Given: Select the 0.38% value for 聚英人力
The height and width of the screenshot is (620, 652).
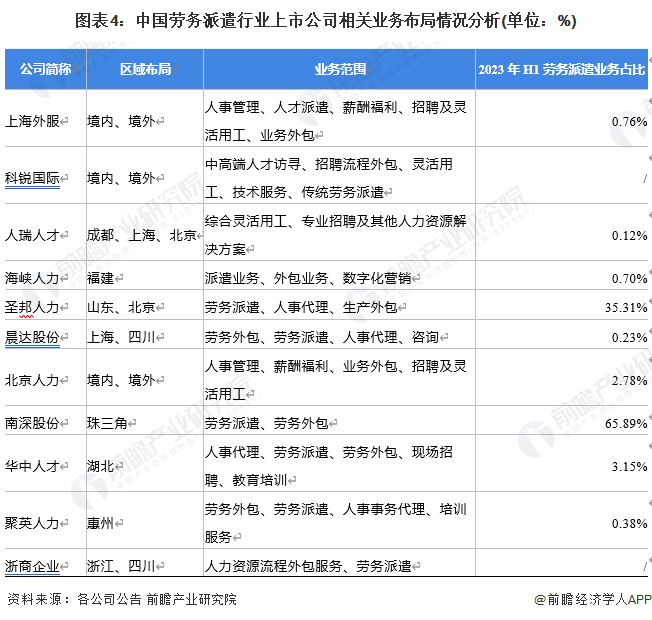Looking at the screenshot, I should [629, 524].
